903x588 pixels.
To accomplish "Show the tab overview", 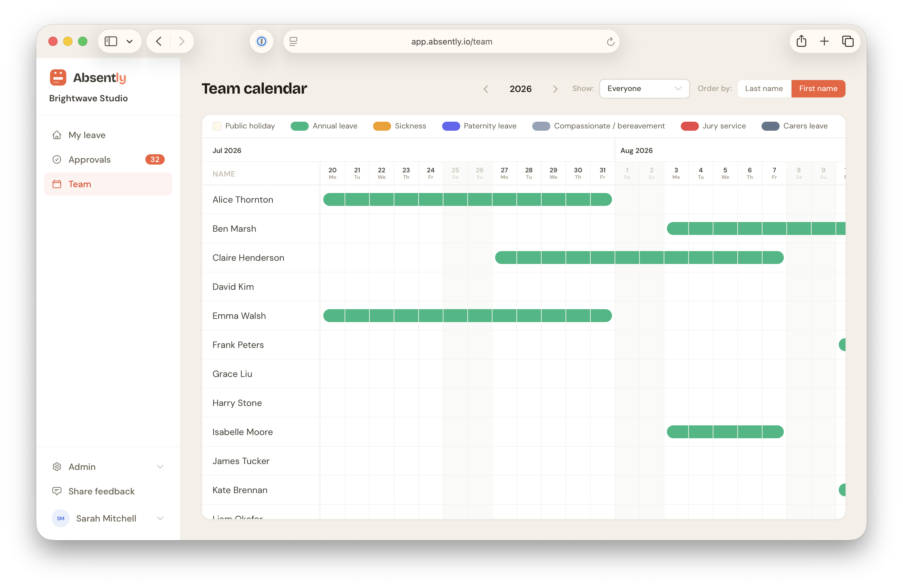I will click(847, 41).
